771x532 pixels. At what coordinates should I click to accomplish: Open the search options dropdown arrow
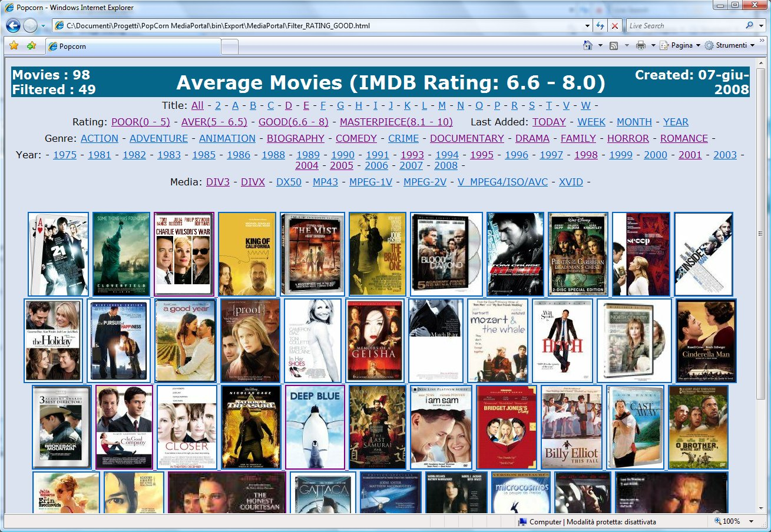point(762,26)
